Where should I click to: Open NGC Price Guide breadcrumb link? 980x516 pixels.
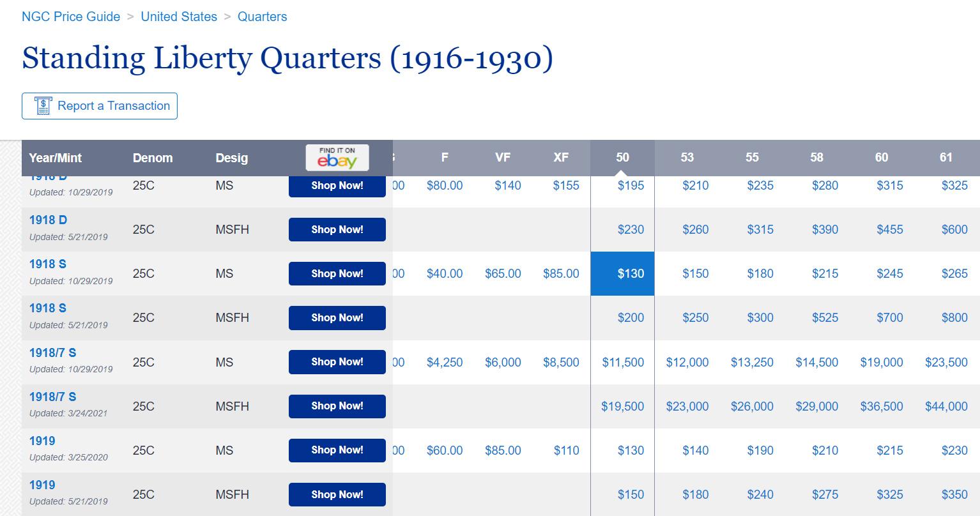71,17
